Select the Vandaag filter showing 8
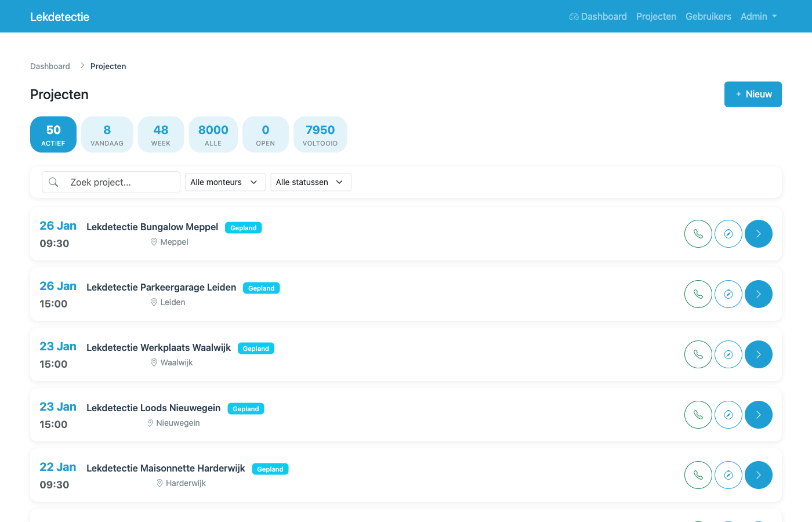Image resolution: width=812 pixels, height=522 pixels. coord(107,135)
